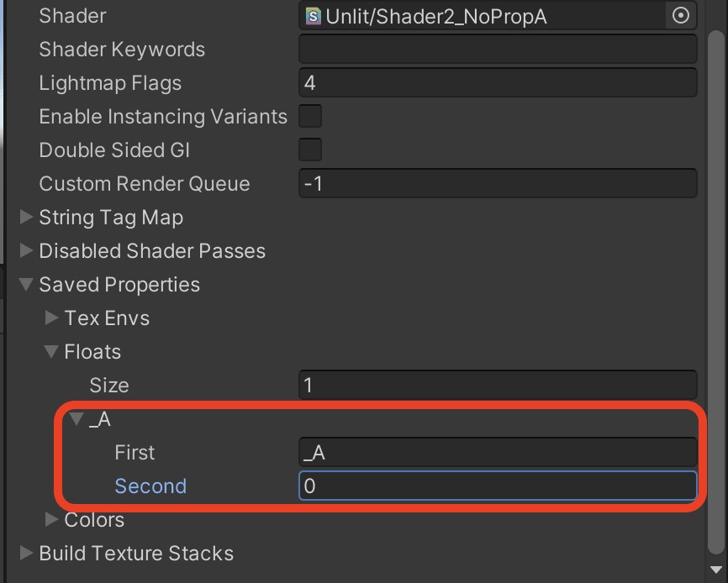Image resolution: width=728 pixels, height=583 pixels.
Task: Expand the String Tag Map foldout
Action: click(26, 217)
